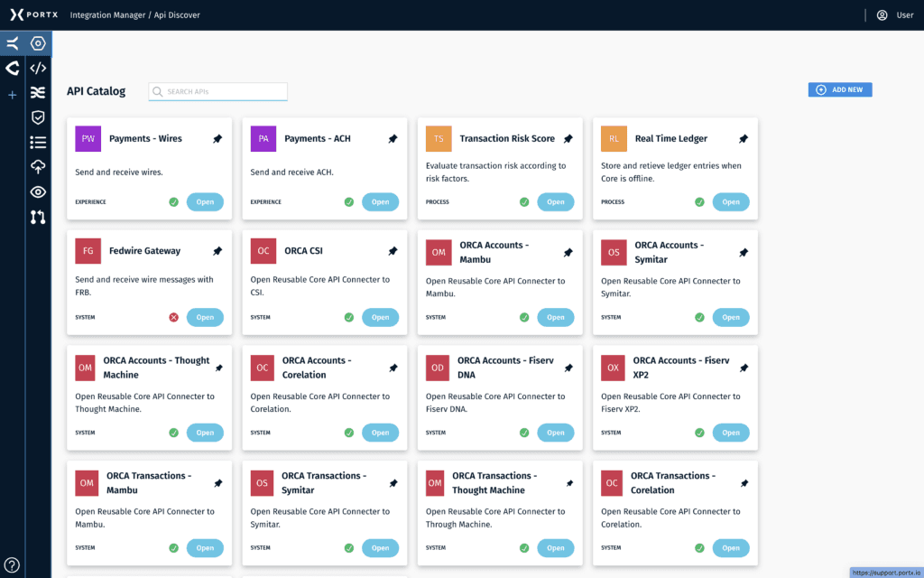Open the User account icon
Viewport: 924px width, 578px height.
[882, 15]
